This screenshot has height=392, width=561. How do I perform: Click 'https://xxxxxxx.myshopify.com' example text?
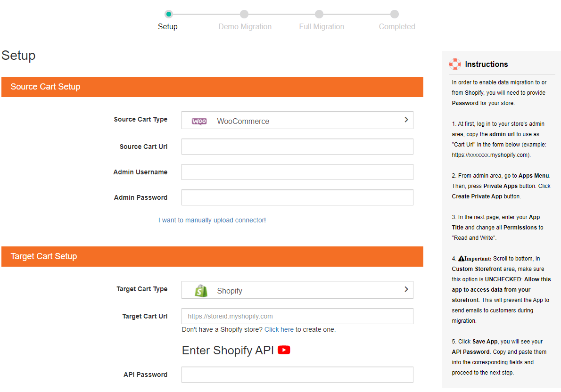tap(490, 155)
